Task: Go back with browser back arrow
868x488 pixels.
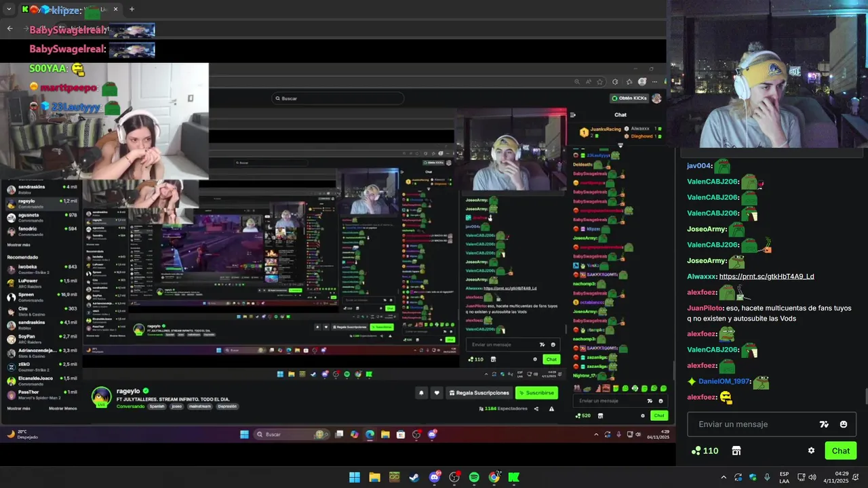Action: [x=9, y=28]
